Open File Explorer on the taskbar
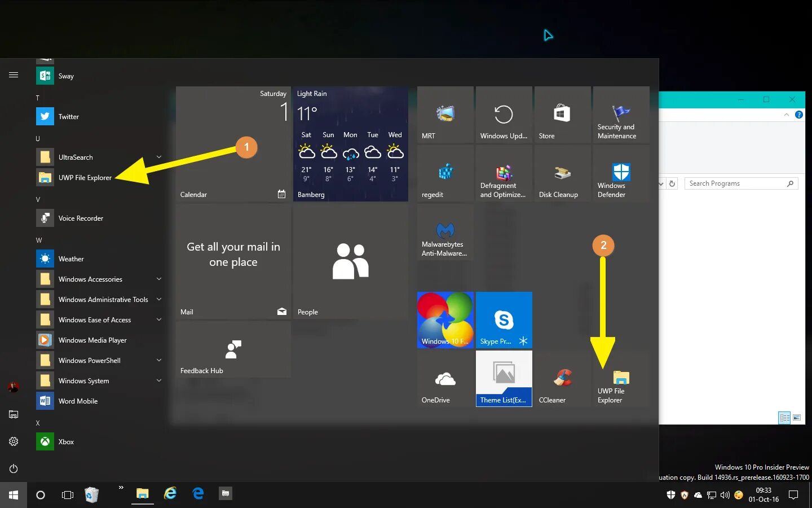812x508 pixels. [143, 494]
